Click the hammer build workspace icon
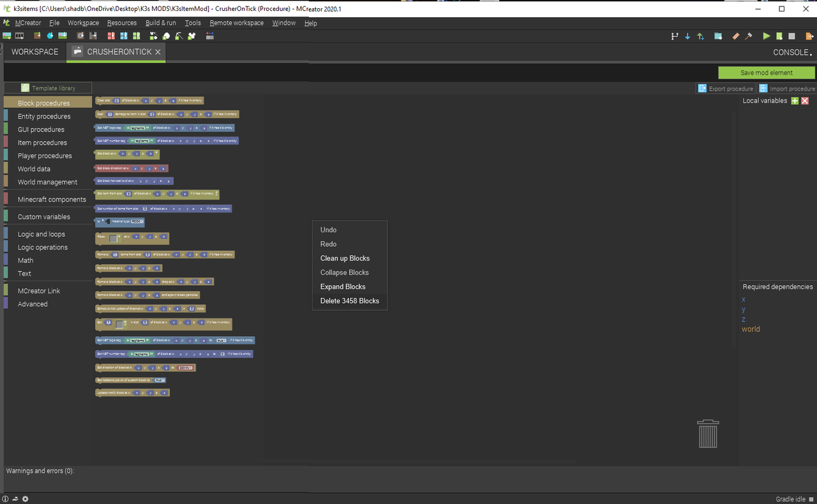This screenshot has height=504, width=817. click(749, 36)
